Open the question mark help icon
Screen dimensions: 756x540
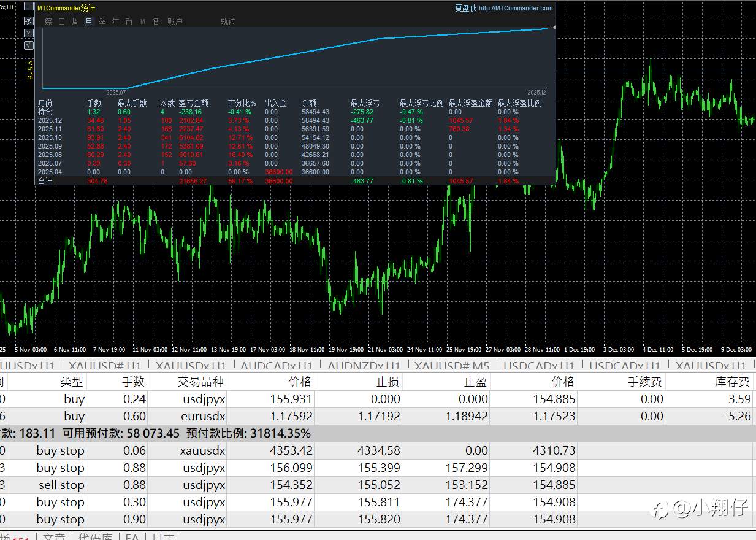[28, 33]
